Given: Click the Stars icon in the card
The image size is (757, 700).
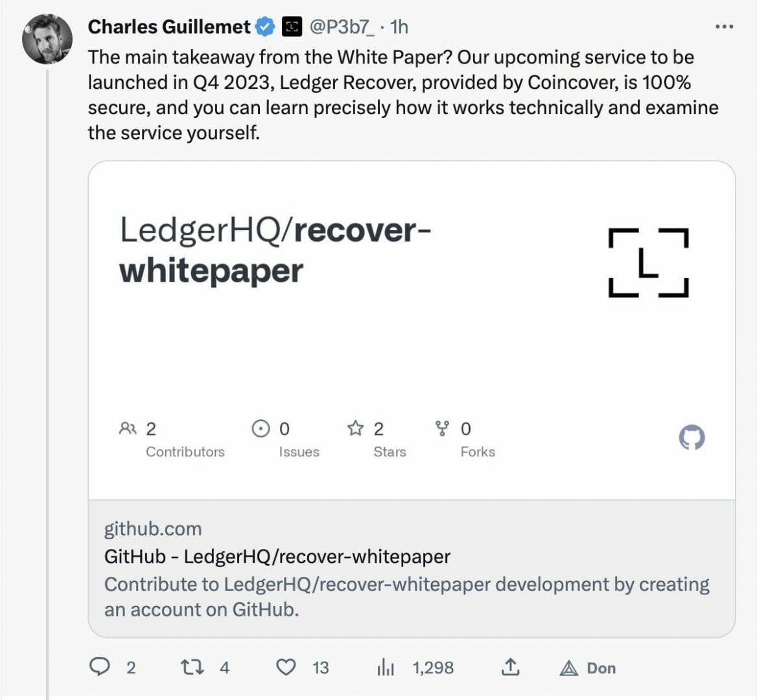Looking at the screenshot, I should (x=355, y=428).
